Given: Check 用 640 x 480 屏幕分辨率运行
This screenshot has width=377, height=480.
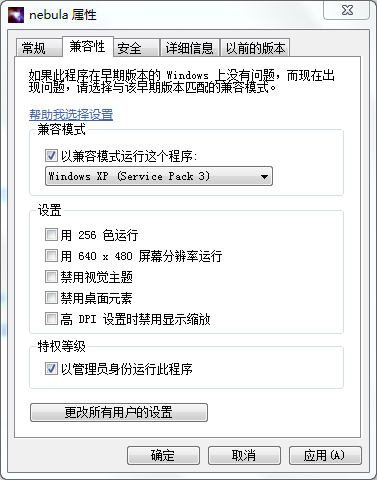Looking at the screenshot, I should 51,256.
